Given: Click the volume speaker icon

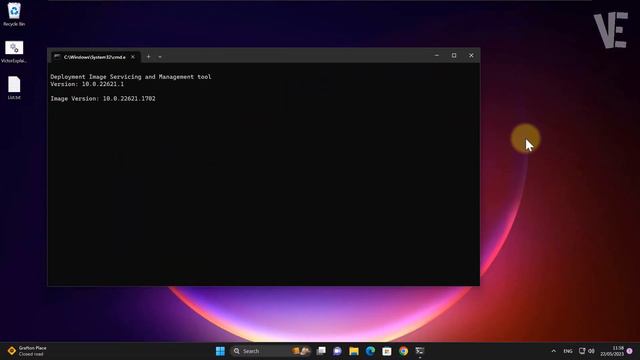Looking at the screenshot, I should click(591, 351).
